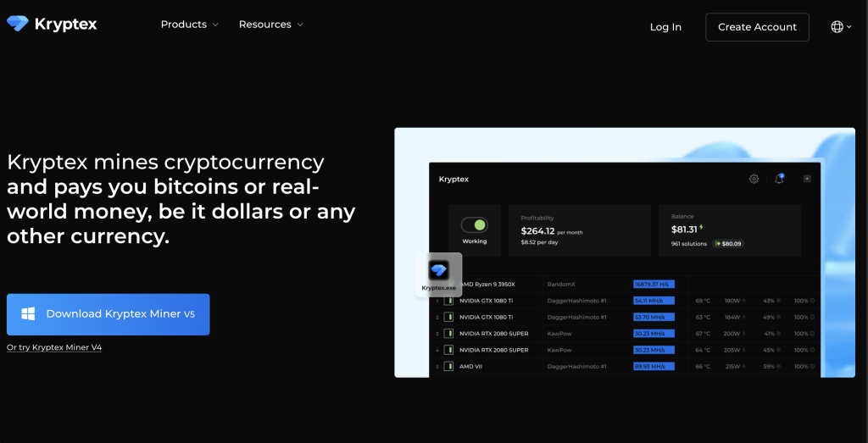Click the $80.09 payout pill
Image resolution: width=868 pixels, height=443 pixels.
point(728,243)
